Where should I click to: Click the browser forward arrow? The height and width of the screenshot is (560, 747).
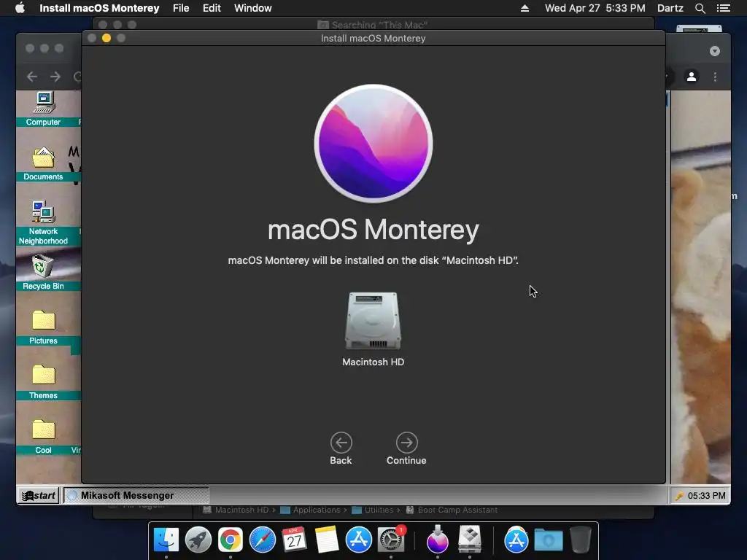click(55, 77)
